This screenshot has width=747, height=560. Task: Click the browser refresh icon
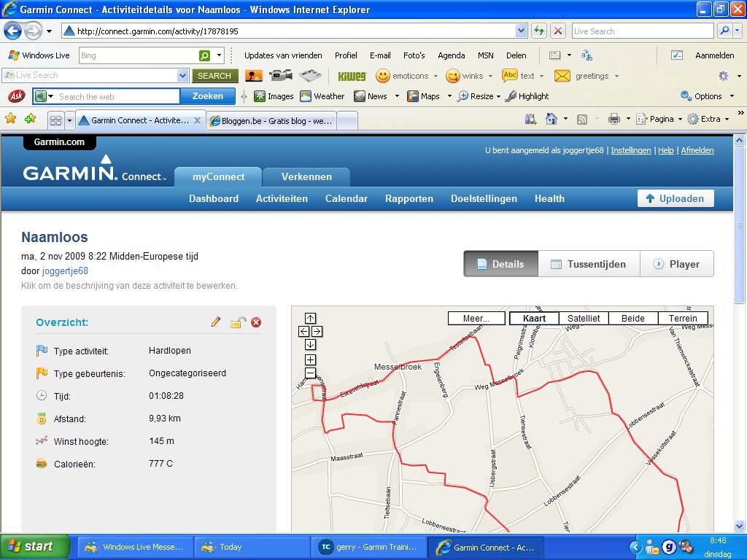point(539,31)
